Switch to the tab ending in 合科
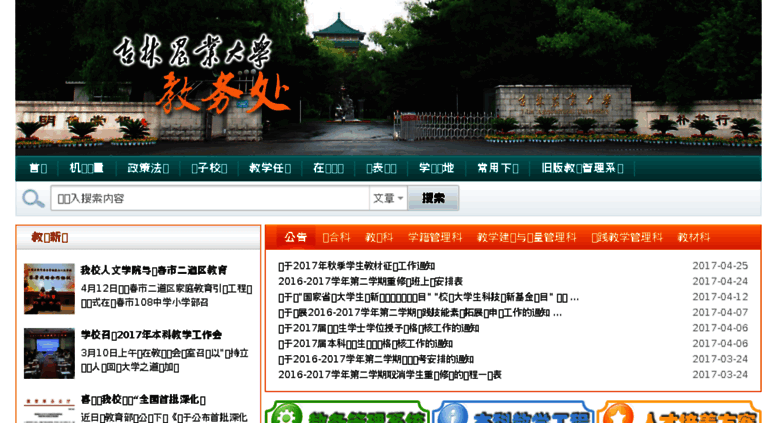The image size is (777, 423). coord(336,237)
